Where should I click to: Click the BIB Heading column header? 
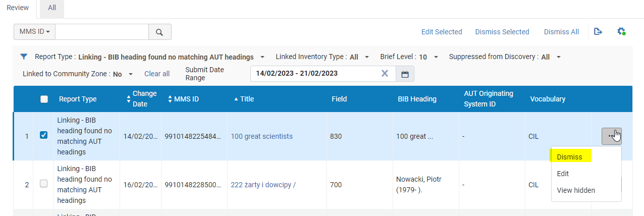(417, 99)
